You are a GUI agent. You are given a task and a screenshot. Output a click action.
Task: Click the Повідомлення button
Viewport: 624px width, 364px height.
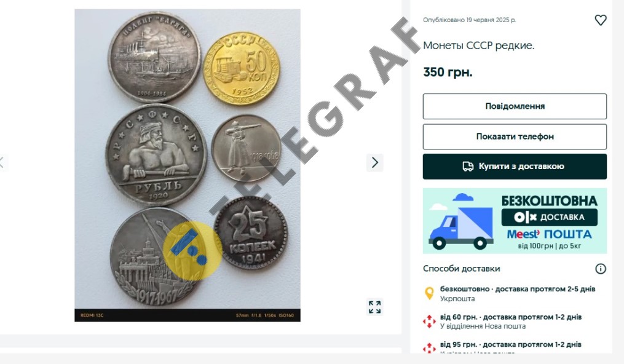(515, 106)
